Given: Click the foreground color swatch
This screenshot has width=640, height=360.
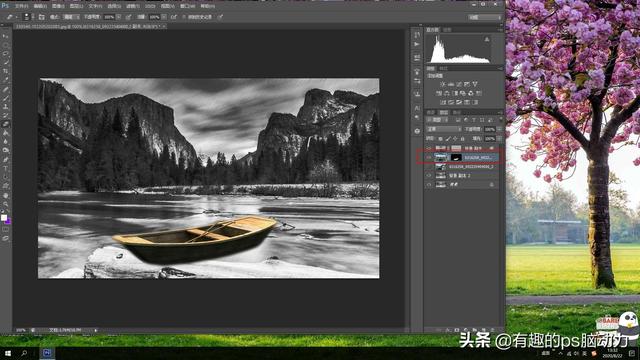Looking at the screenshot, I should [x=4, y=218].
